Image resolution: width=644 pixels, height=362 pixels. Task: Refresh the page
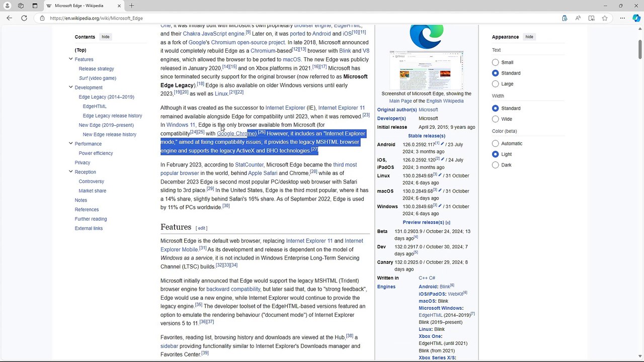(x=24, y=18)
